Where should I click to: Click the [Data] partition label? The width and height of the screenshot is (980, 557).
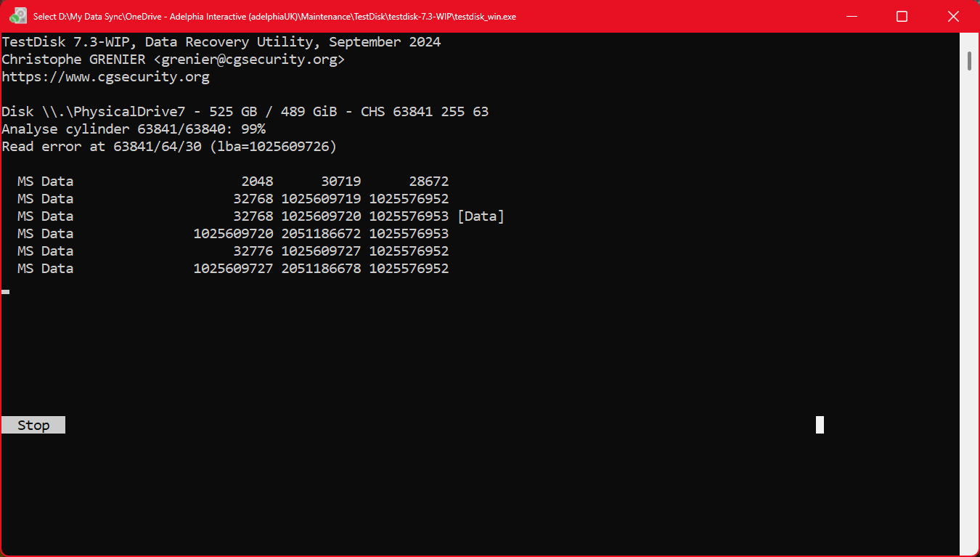click(x=481, y=216)
